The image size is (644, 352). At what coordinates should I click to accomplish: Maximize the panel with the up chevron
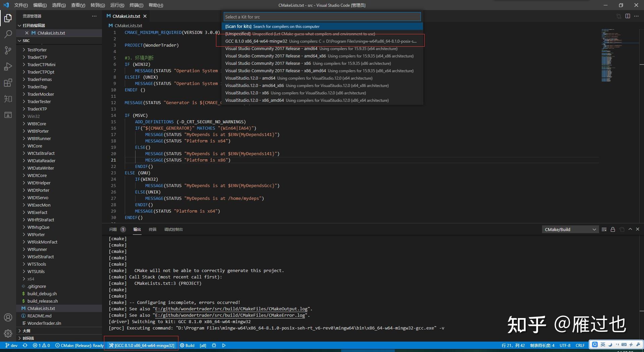click(630, 229)
